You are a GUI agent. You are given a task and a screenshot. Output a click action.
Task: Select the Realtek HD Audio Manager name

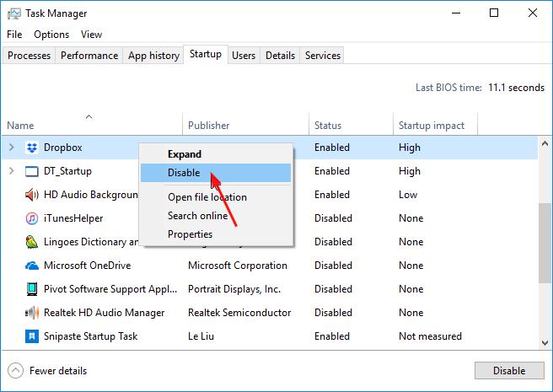pos(104,313)
